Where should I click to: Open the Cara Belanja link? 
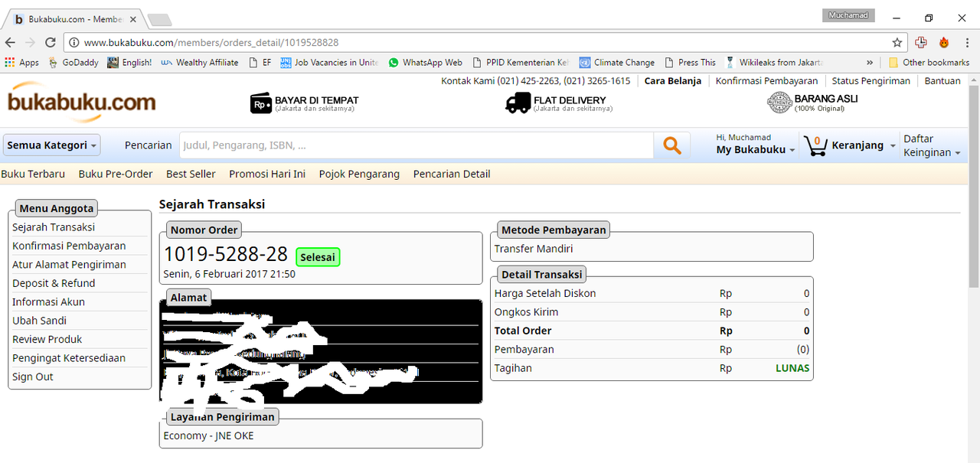(672, 81)
